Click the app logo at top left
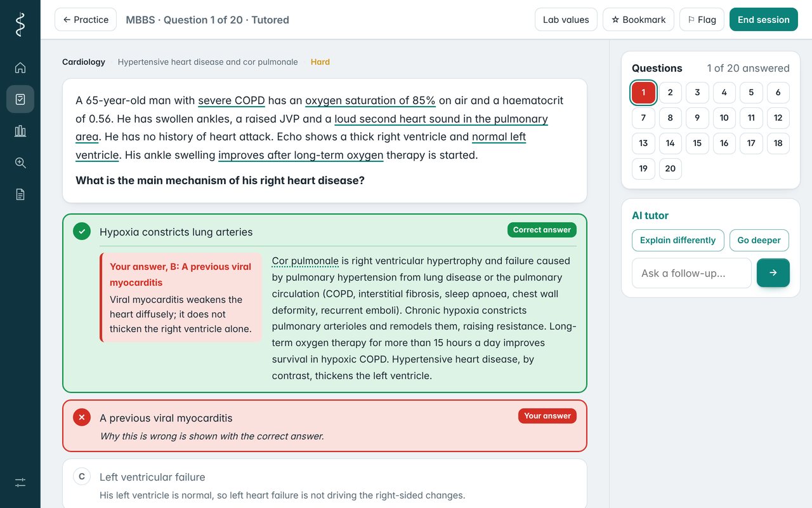 click(x=20, y=24)
